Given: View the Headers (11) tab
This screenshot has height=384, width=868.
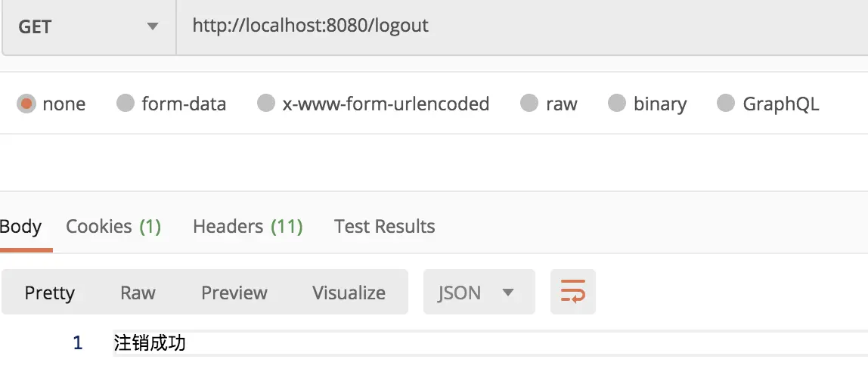Looking at the screenshot, I should coord(247,226).
